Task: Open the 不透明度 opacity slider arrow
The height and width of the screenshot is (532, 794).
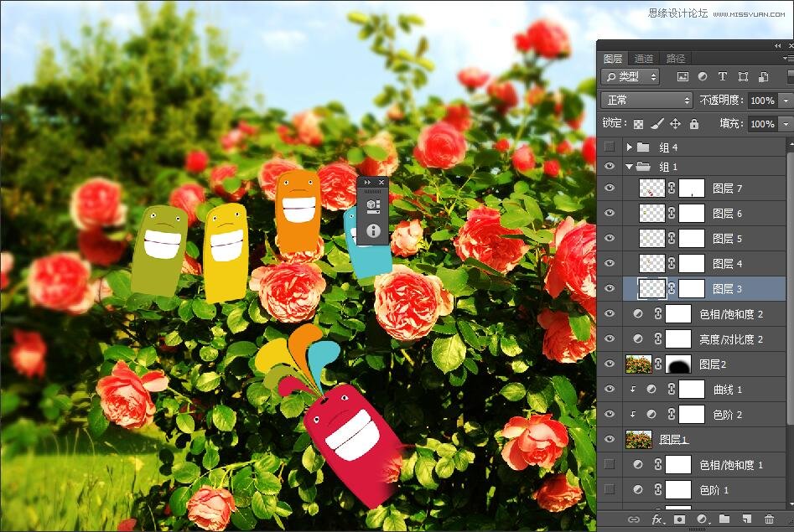Action: 786,101
